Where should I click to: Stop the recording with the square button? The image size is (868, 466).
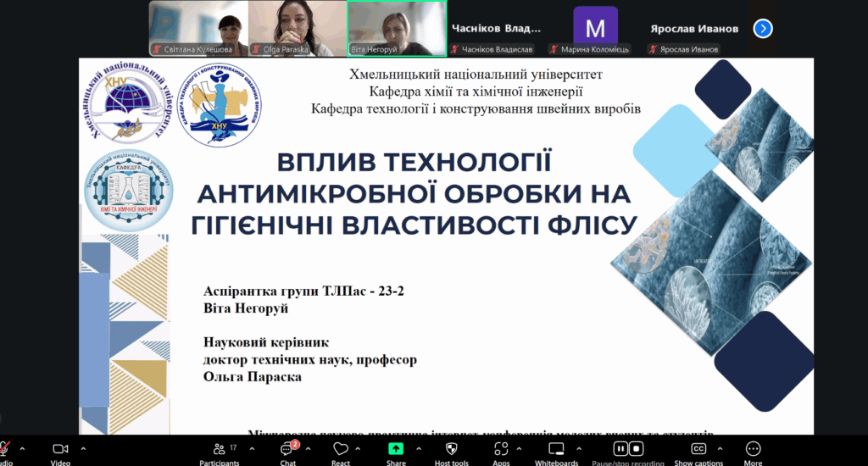click(637, 449)
